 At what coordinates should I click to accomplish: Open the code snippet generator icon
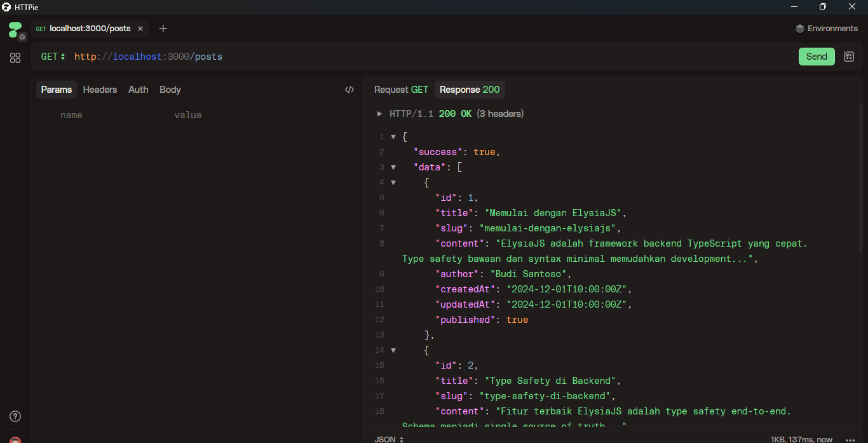349,90
